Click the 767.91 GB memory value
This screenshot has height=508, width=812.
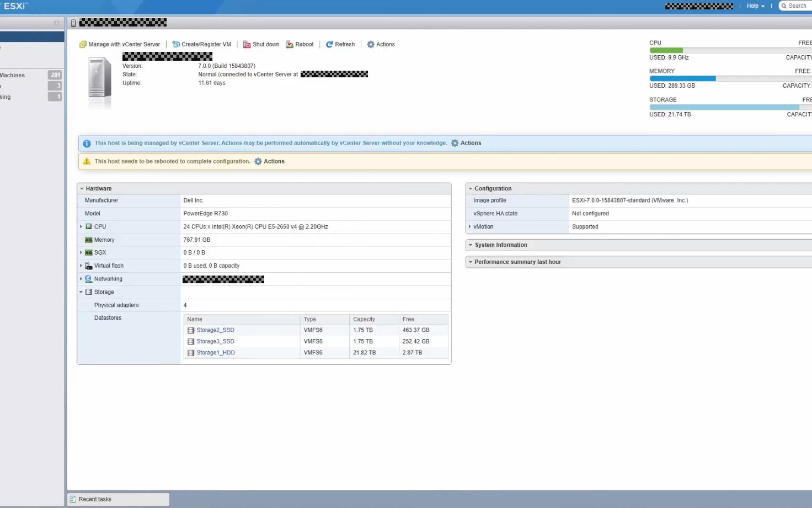click(196, 240)
